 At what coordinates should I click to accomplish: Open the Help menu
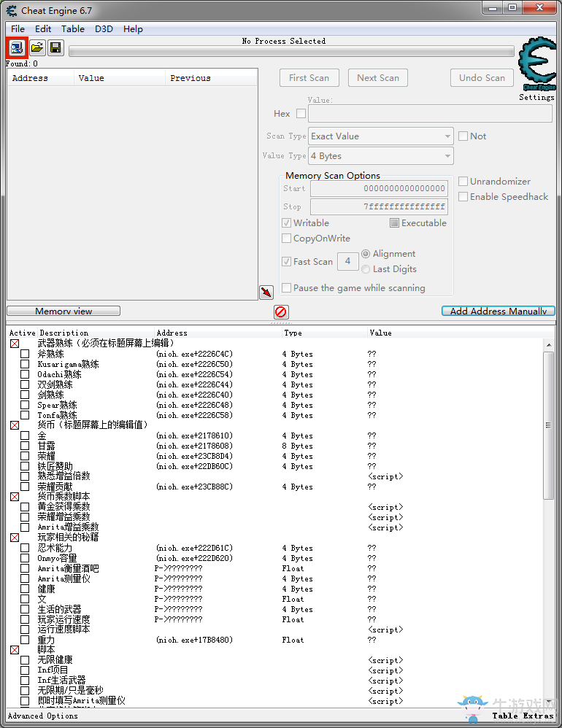133,28
